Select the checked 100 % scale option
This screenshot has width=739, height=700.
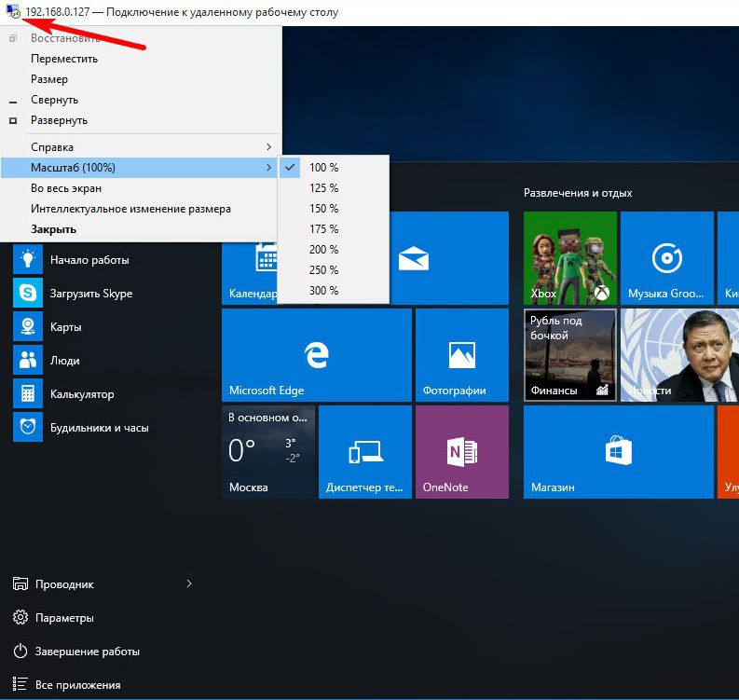(x=324, y=168)
